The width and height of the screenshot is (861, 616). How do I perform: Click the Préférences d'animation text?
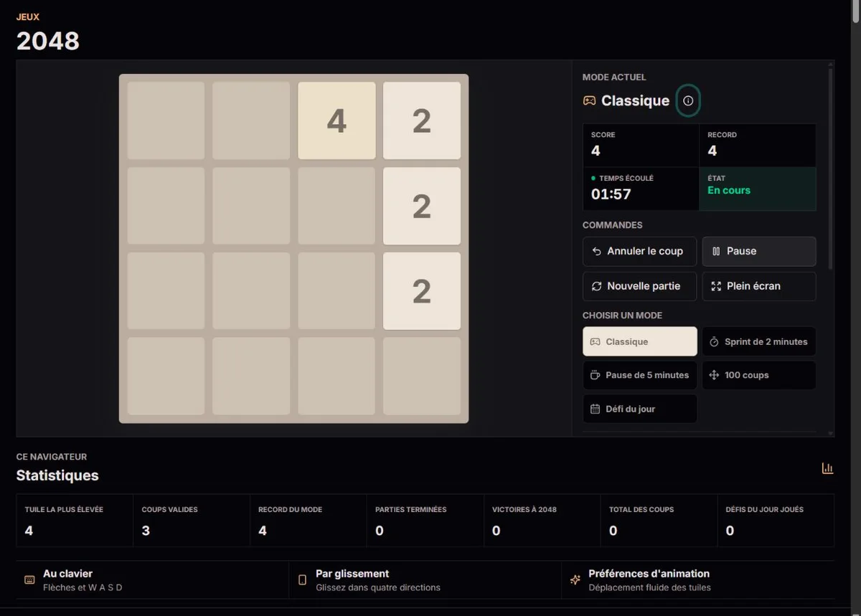click(x=649, y=574)
